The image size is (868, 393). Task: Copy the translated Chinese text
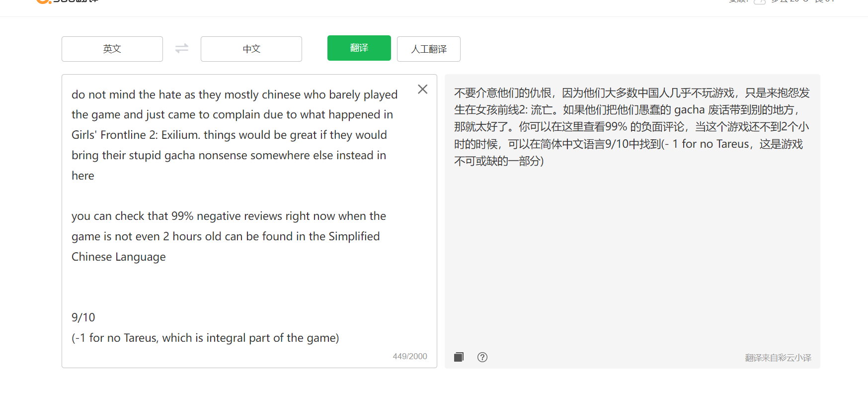459,357
